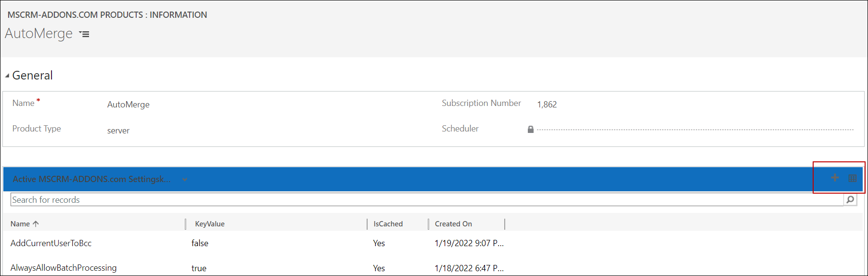The image size is (868, 276).
Task: Sort by the IsCached column header
Action: (388, 224)
